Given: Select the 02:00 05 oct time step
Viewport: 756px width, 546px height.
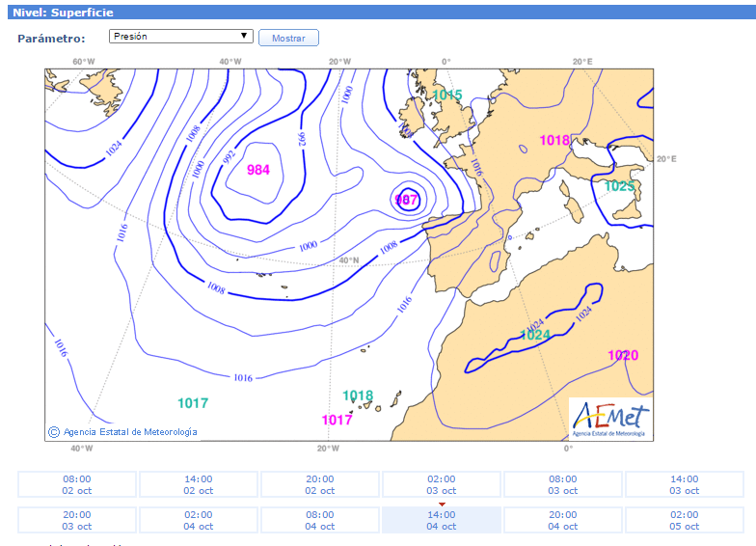Looking at the screenshot, I should [685, 520].
